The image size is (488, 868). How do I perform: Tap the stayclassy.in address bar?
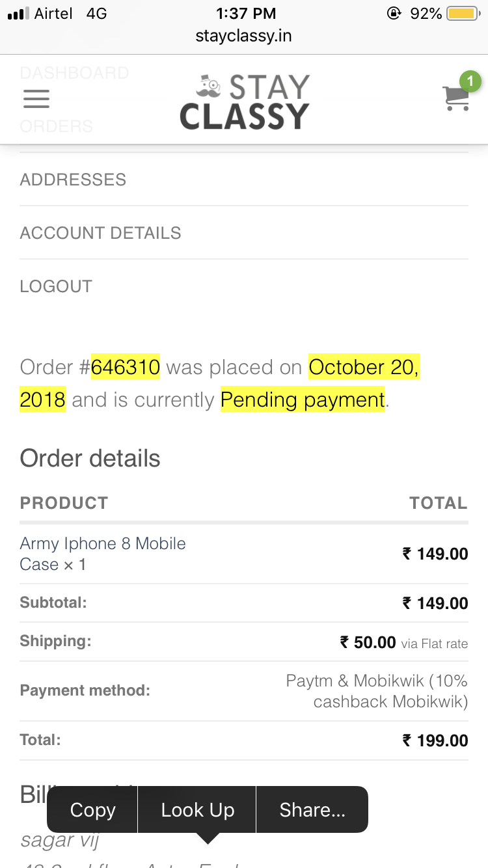[x=244, y=36]
